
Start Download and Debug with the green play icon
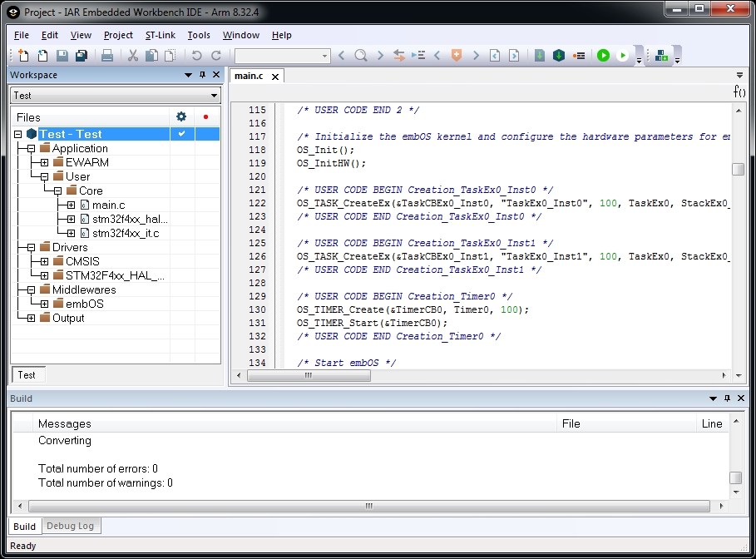tap(604, 56)
